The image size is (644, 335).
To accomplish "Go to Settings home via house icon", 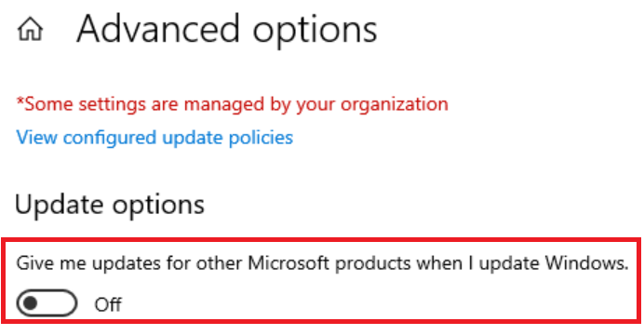I will (30, 30).
